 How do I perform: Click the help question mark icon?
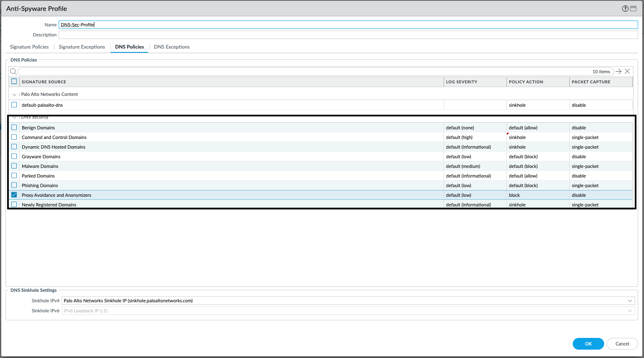click(625, 8)
